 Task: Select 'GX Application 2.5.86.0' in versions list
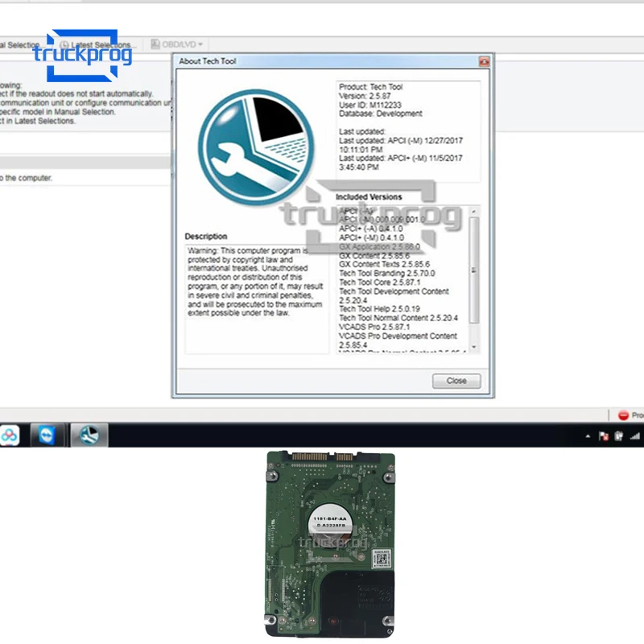[379, 246]
